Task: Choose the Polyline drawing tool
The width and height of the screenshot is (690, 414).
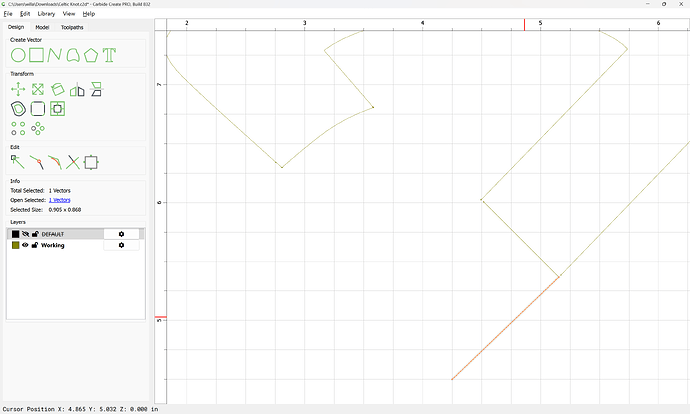Action: 55,54
